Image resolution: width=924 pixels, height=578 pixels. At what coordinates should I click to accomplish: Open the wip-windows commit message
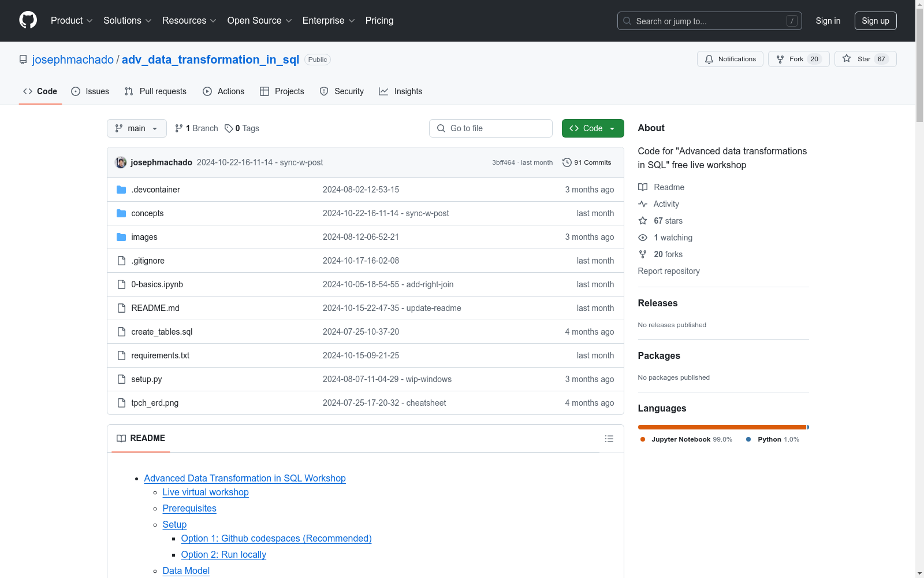[387, 379]
